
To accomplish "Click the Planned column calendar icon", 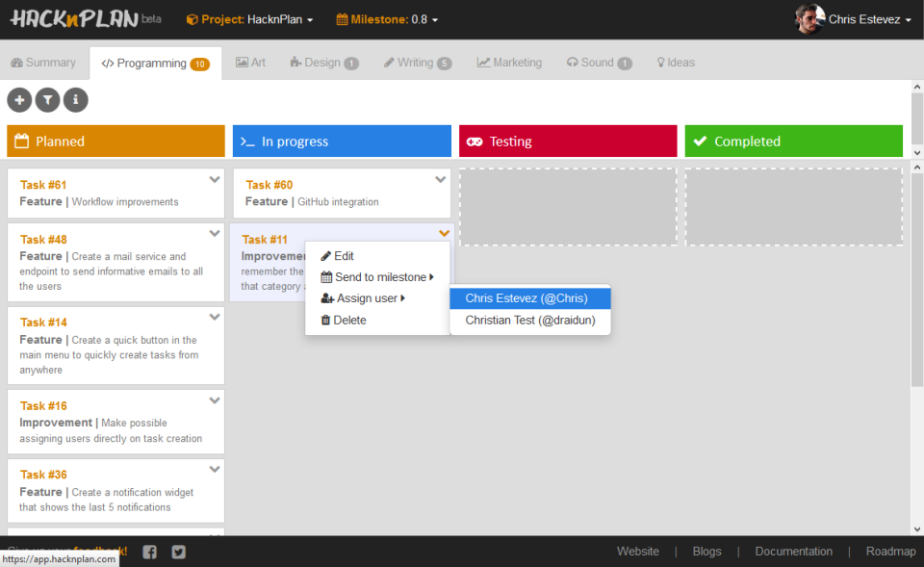I will click(x=19, y=141).
